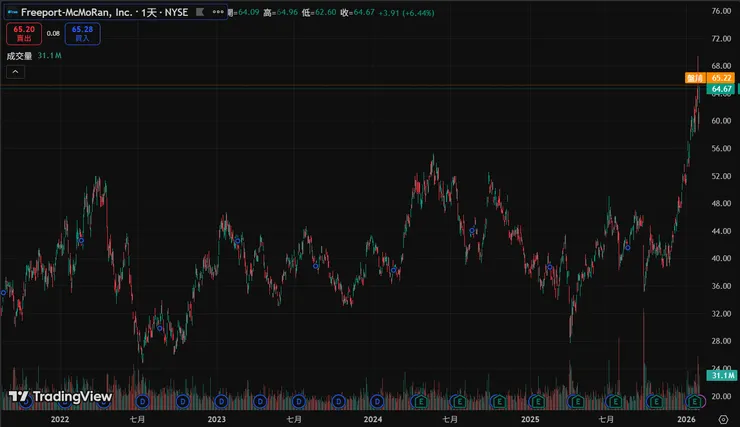Click the 20.00 price scale label
This screenshot has width=740, height=427.
click(x=721, y=396)
